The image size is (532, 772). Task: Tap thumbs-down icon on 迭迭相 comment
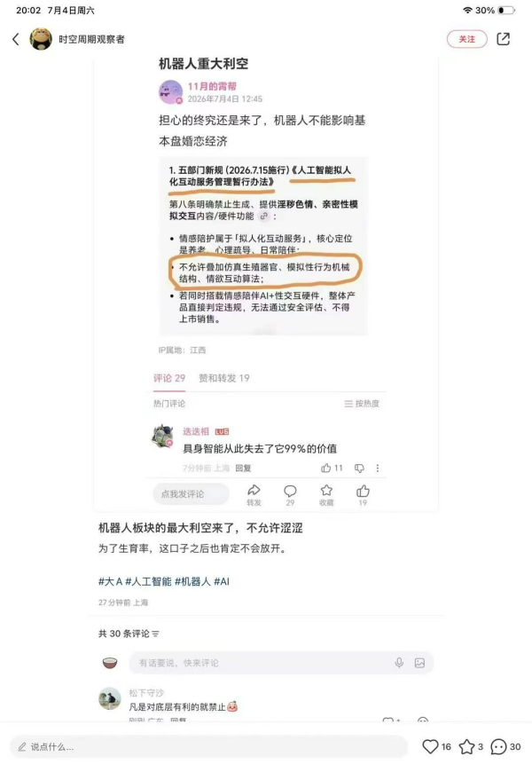(x=360, y=469)
